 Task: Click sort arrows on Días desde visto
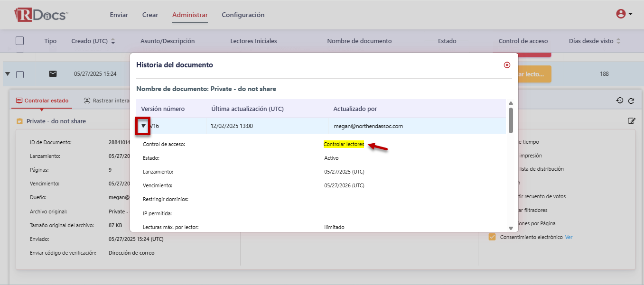[x=618, y=41]
